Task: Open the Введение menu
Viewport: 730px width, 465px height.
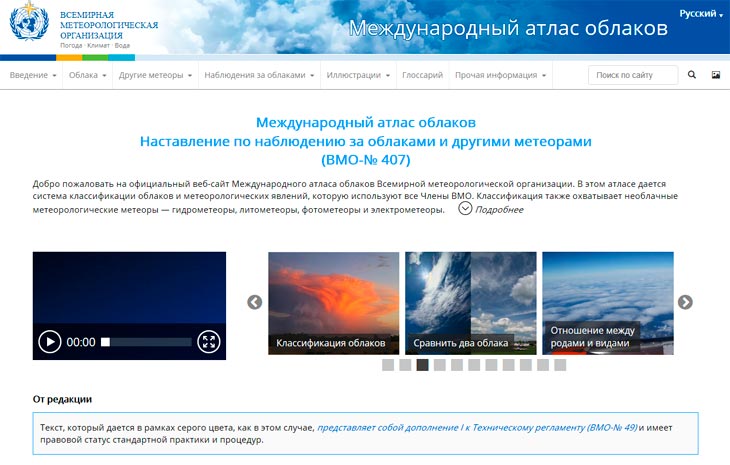Action: point(33,75)
